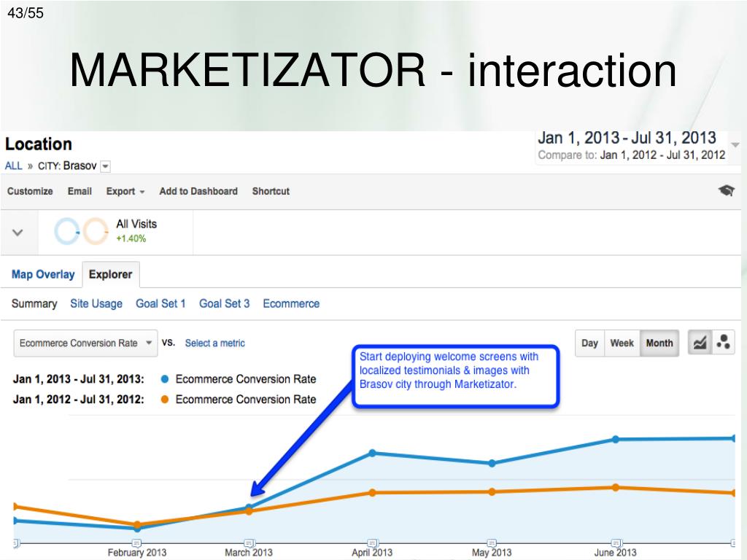747x560 pixels.
Task: Go to ALL locations breadcrumb link
Action: [x=13, y=166]
